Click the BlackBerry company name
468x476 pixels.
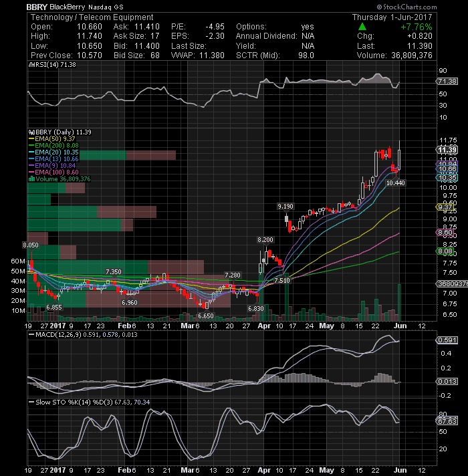67,7
